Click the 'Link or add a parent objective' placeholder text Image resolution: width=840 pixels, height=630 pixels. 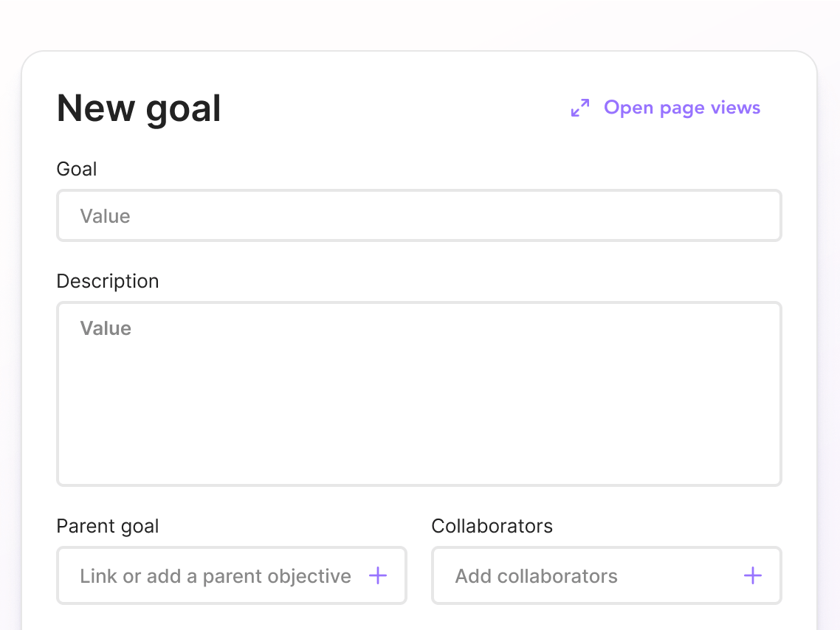[216, 576]
